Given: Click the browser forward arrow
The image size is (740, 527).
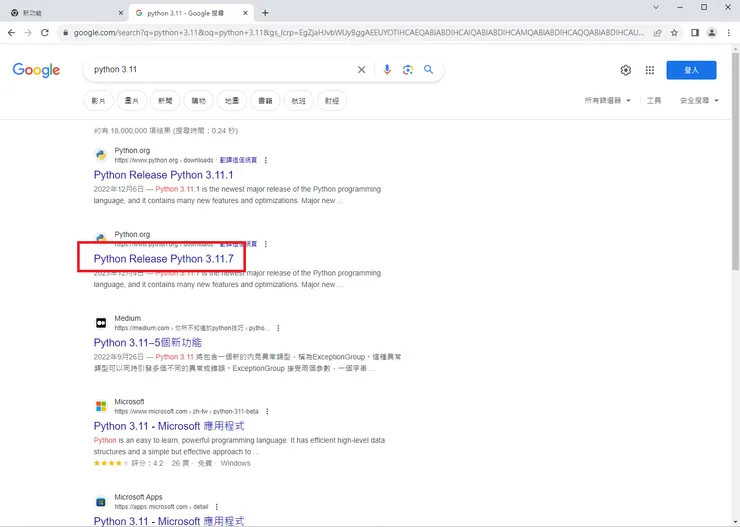Looking at the screenshot, I should pos(28,33).
